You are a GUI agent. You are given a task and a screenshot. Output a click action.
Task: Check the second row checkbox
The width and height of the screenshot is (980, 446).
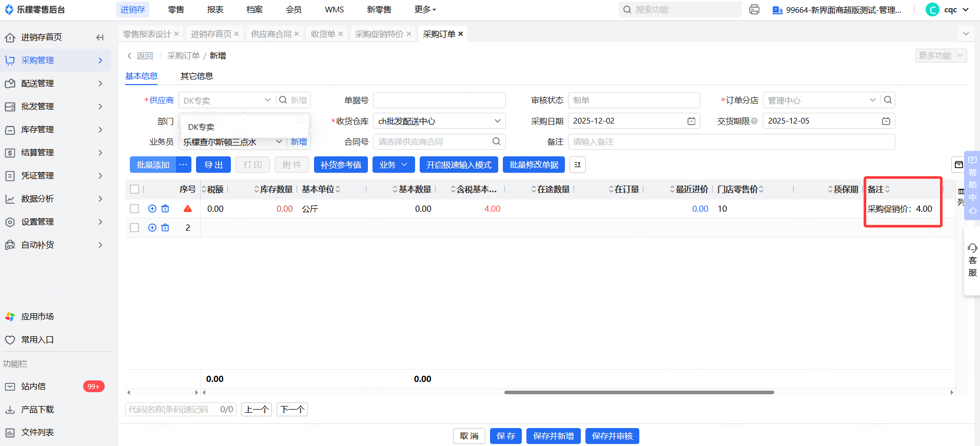pyautogui.click(x=134, y=228)
